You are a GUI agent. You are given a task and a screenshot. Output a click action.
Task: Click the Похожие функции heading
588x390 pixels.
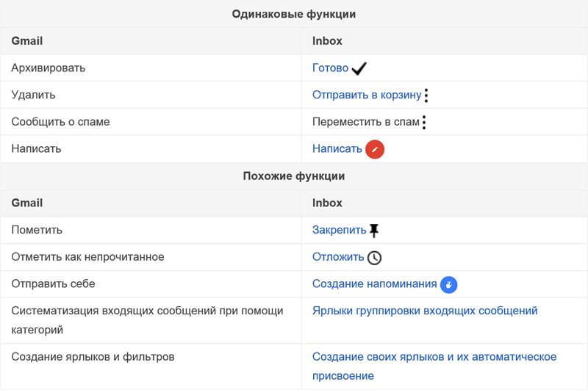293,176
